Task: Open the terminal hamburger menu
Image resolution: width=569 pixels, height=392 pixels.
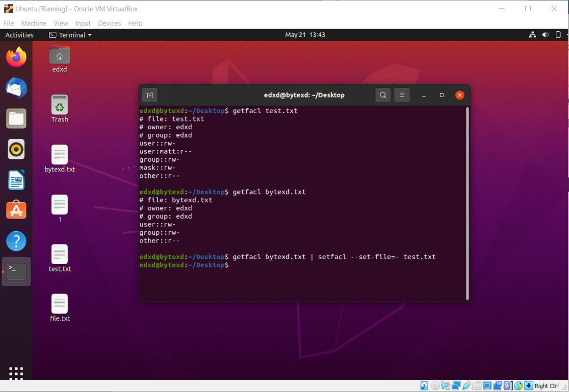Action: pos(402,95)
